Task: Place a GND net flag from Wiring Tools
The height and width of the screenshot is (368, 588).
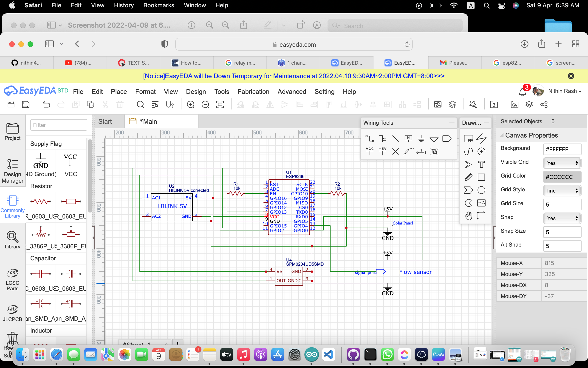Action: [x=421, y=139]
